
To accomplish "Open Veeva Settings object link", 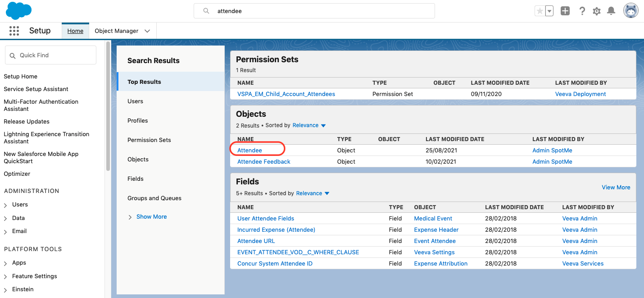I will [435, 252].
